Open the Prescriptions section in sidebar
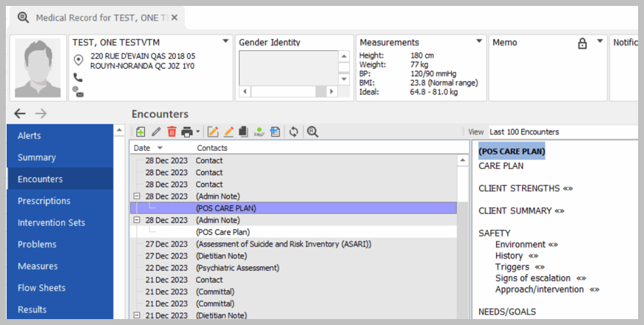This screenshot has width=644, height=325. [x=44, y=201]
